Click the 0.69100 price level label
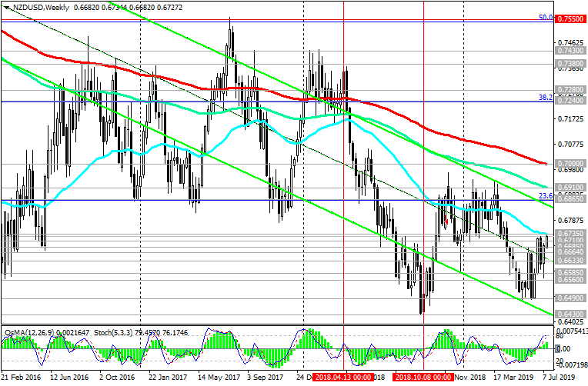Image resolution: width=588 pixels, height=386 pixels. click(x=571, y=187)
